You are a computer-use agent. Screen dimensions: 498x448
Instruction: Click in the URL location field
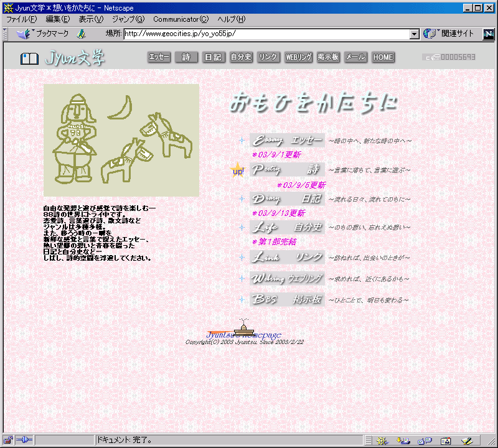tap(266, 34)
